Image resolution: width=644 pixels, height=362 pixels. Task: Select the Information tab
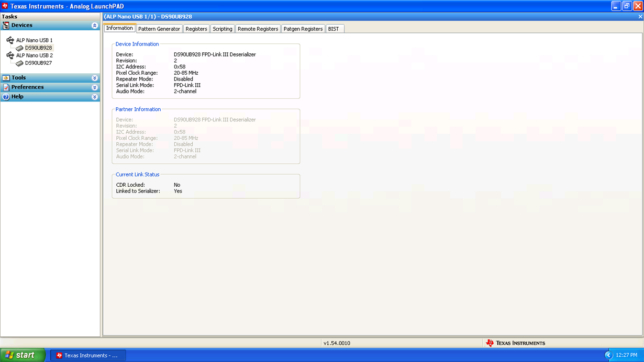point(119,28)
